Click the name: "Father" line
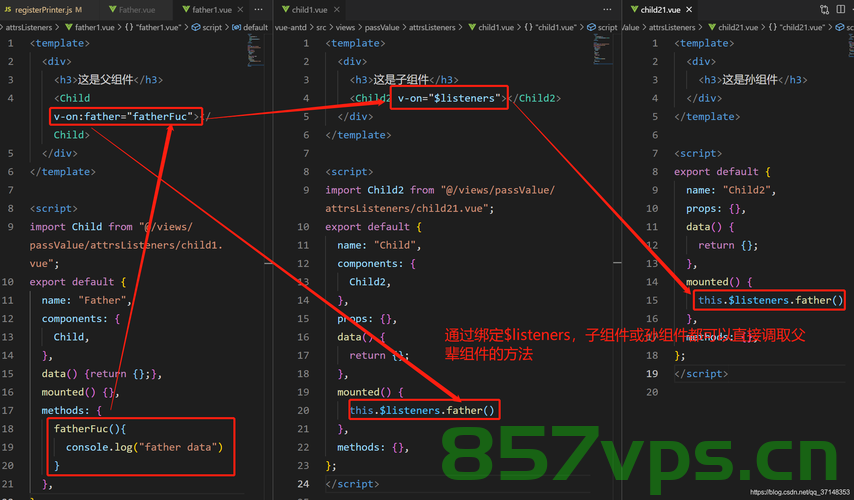The image size is (854, 500). click(x=87, y=300)
